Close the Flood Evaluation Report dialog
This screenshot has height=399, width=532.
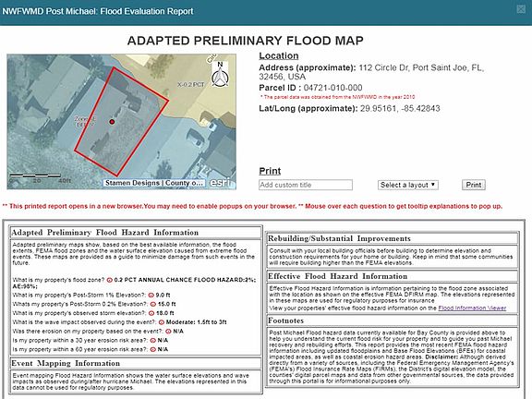(x=521, y=9)
